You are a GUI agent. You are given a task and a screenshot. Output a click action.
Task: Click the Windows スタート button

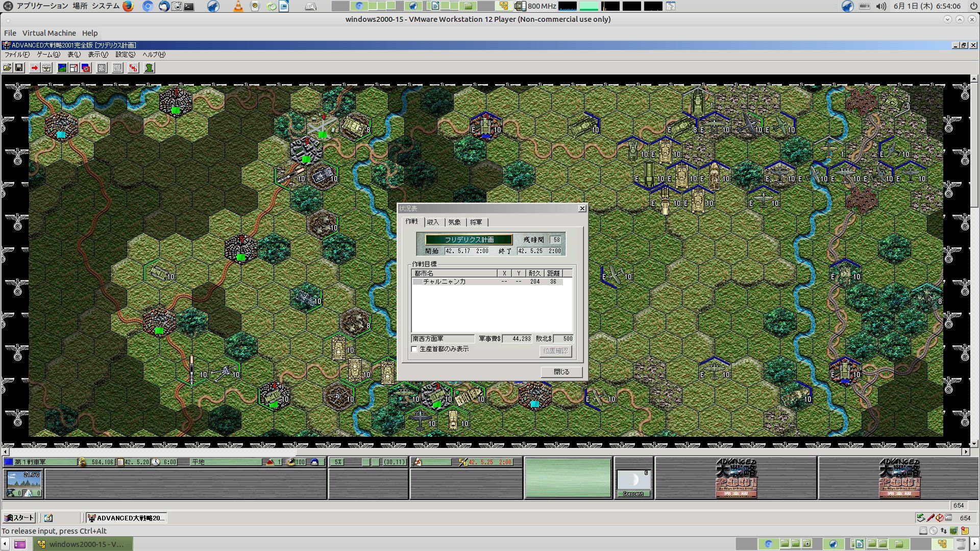pos(19,518)
